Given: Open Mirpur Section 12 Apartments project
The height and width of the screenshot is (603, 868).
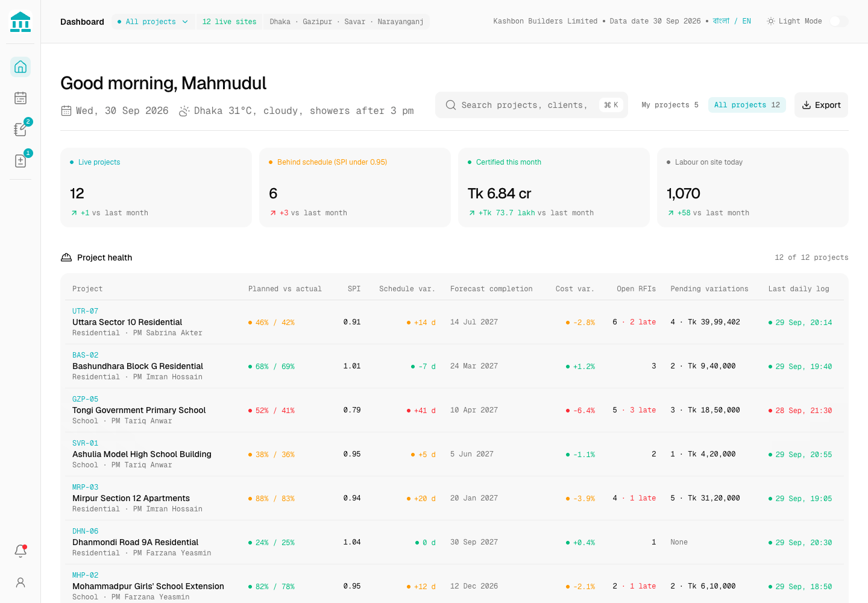Looking at the screenshot, I should [x=131, y=498].
